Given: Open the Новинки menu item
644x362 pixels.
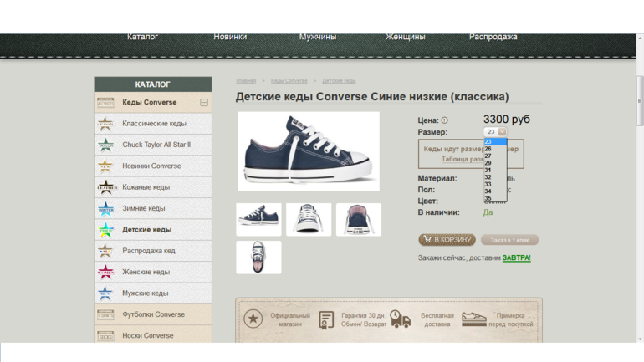Looking at the screenshot, I should tap(230, 37).
